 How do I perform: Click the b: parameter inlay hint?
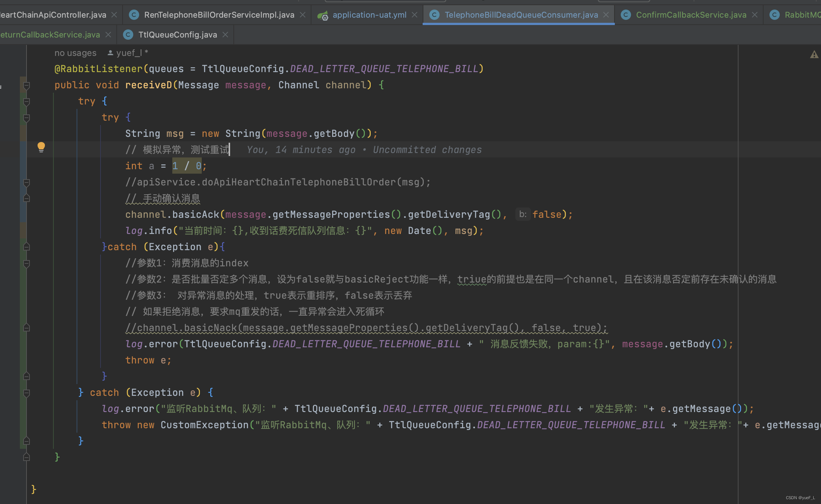pyautogui.click(x=523, y=214)
